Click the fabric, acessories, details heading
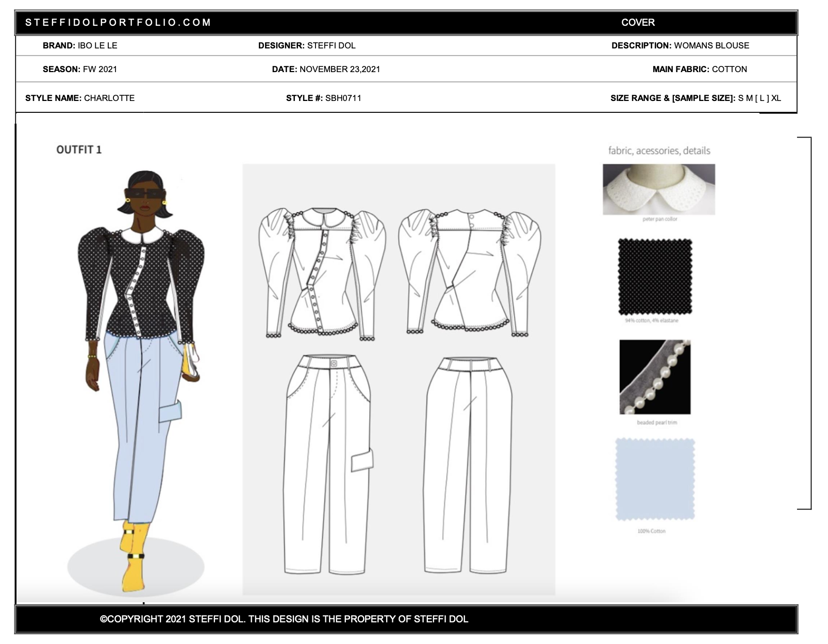The height and width of the screenshot is (644, 828). (659, 150)
